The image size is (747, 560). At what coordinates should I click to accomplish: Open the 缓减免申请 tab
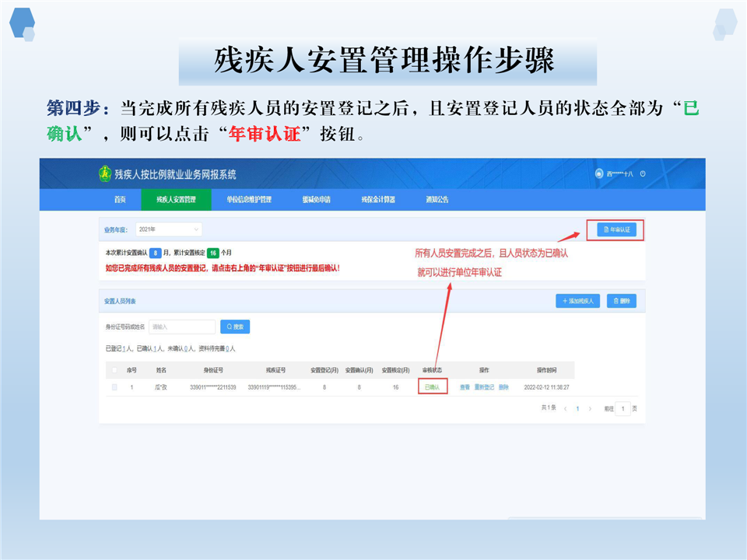coord(316,200)
